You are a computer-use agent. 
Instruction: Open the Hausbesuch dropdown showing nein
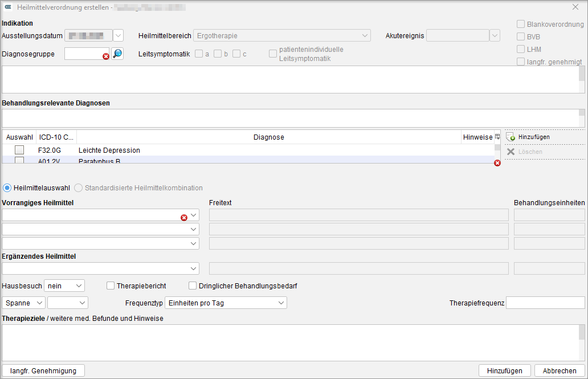(64, 286)
